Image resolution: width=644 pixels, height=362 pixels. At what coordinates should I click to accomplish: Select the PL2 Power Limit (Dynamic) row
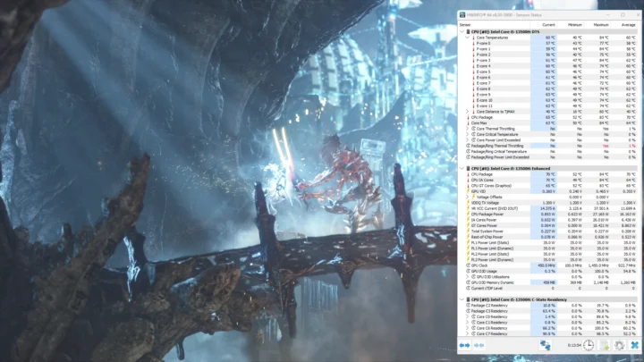point(548,260)
